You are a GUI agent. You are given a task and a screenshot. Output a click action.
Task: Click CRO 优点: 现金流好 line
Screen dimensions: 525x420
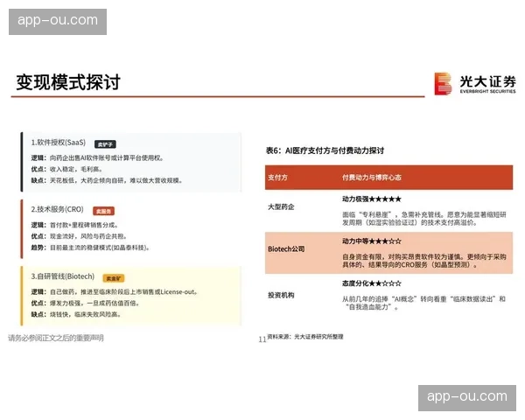(79, 236)
